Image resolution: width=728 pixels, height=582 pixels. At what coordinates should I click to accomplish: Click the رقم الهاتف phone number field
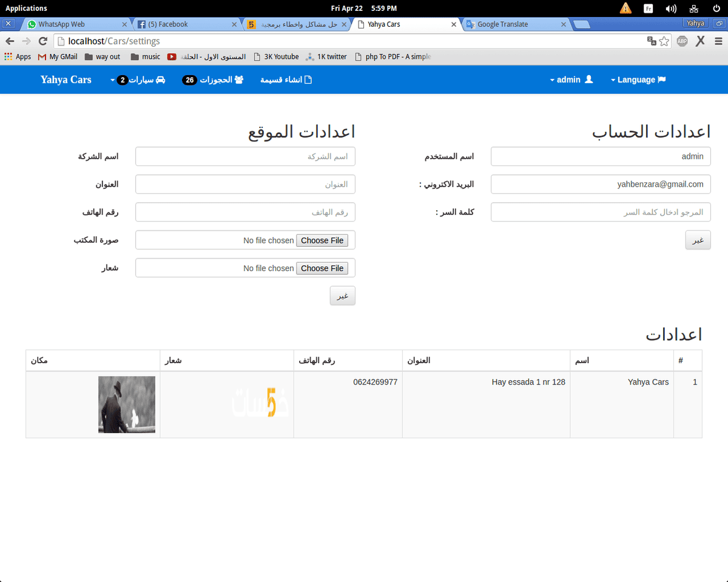coord(245,212)
